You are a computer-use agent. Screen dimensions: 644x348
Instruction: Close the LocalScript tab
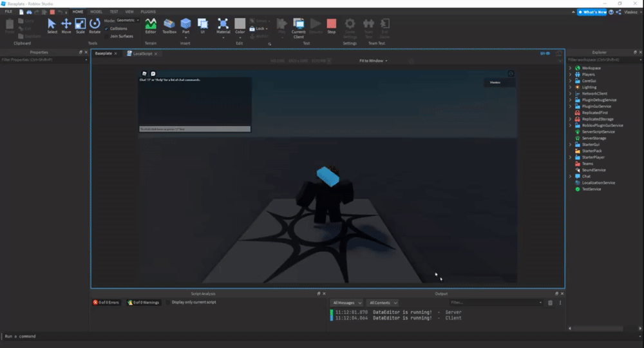pos(156,54)
